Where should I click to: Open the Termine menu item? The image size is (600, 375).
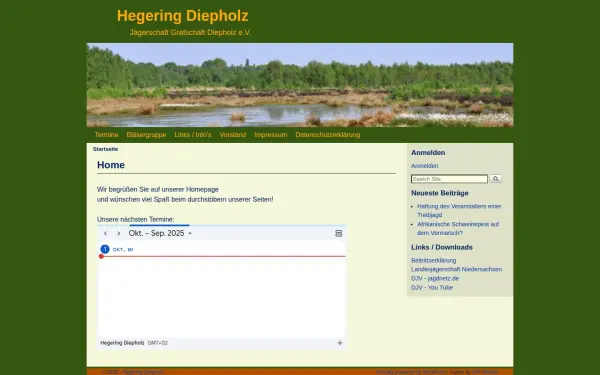click(x=106, y=135)
